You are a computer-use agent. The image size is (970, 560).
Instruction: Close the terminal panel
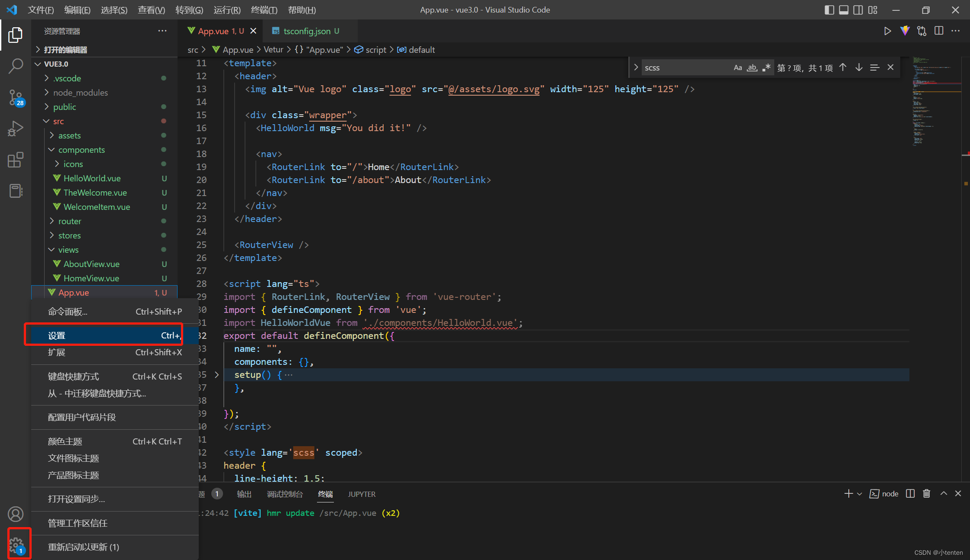click(958, 494)
